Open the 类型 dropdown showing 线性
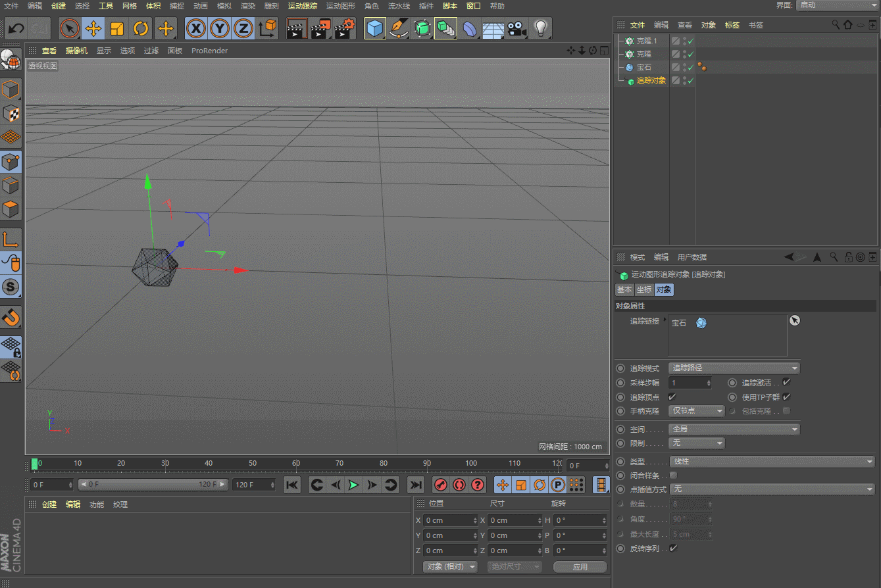This screenshot has height=588, width=881. point(771,461)
